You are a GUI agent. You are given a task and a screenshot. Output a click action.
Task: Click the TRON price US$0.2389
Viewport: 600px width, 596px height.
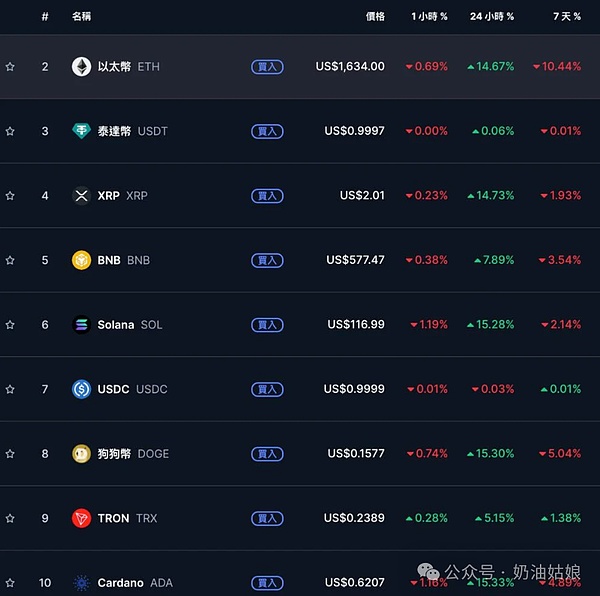coord(354,518)
